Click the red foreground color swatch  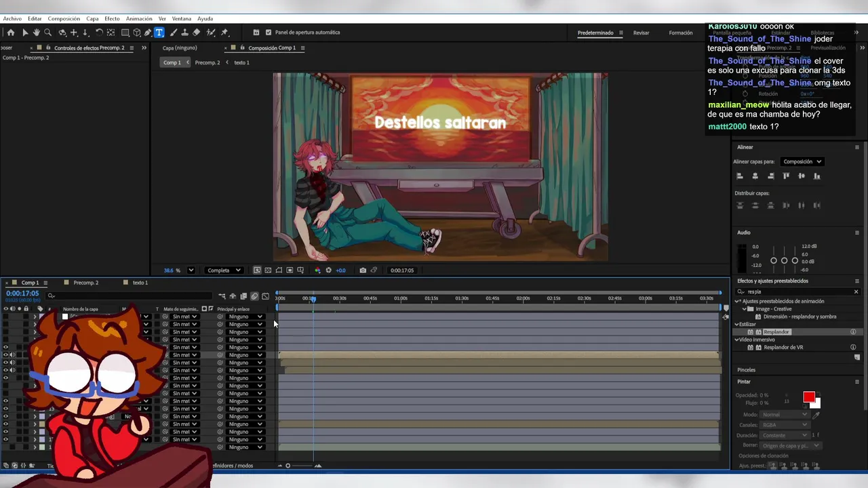[x=808, y=397]
